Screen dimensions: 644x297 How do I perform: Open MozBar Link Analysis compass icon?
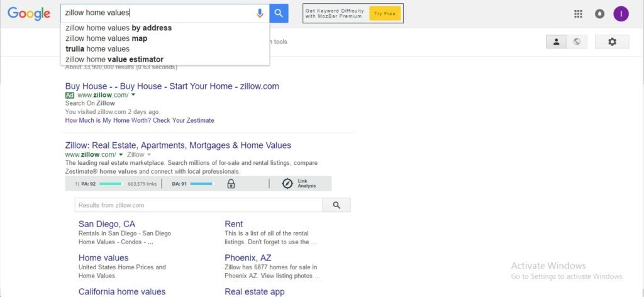point(287,184)
